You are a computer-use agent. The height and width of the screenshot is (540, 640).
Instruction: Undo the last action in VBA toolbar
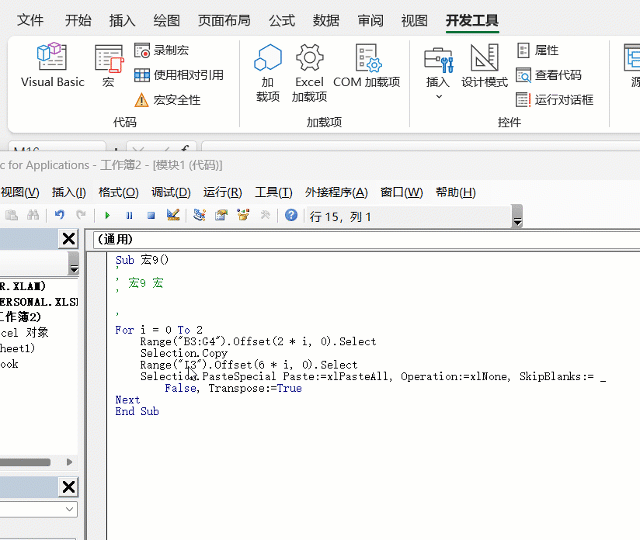pyautogui.click(x=59, y=215)
